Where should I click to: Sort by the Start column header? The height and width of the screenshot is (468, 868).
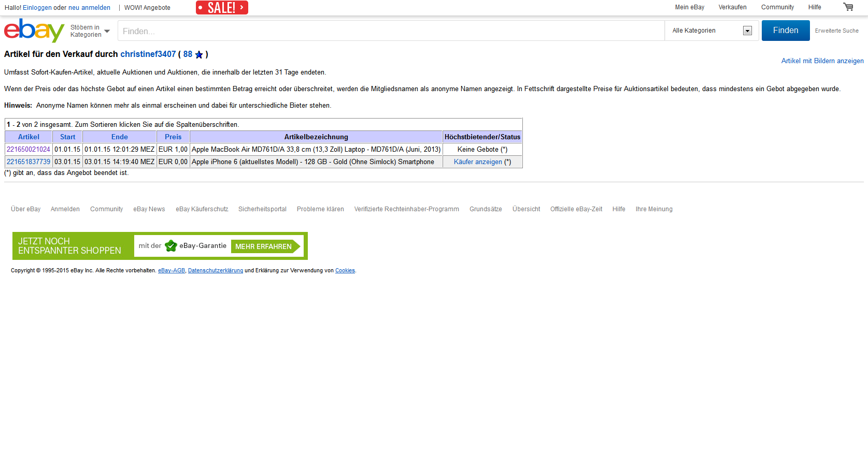point(67,137)
